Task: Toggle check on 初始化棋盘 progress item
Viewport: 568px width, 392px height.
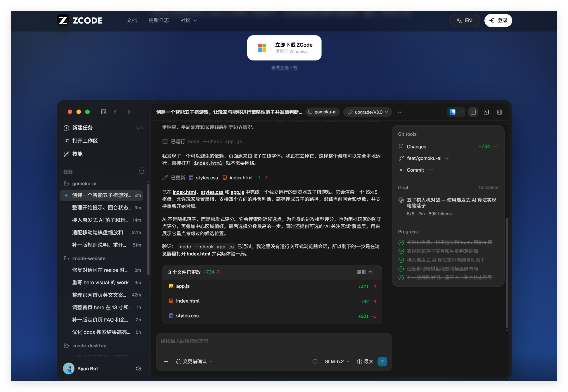Action: 401,242
